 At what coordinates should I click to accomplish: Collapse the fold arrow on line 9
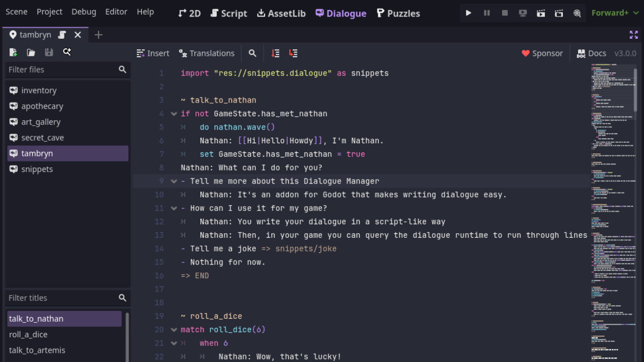click(174, 182)
